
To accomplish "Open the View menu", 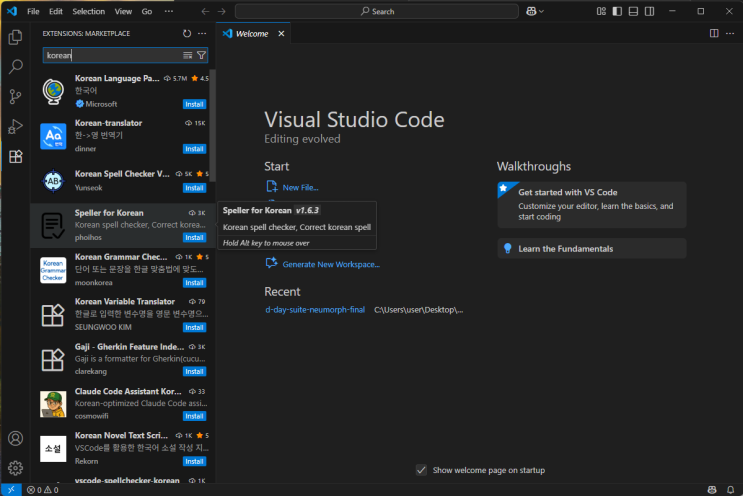I will [x=123, y=11].
